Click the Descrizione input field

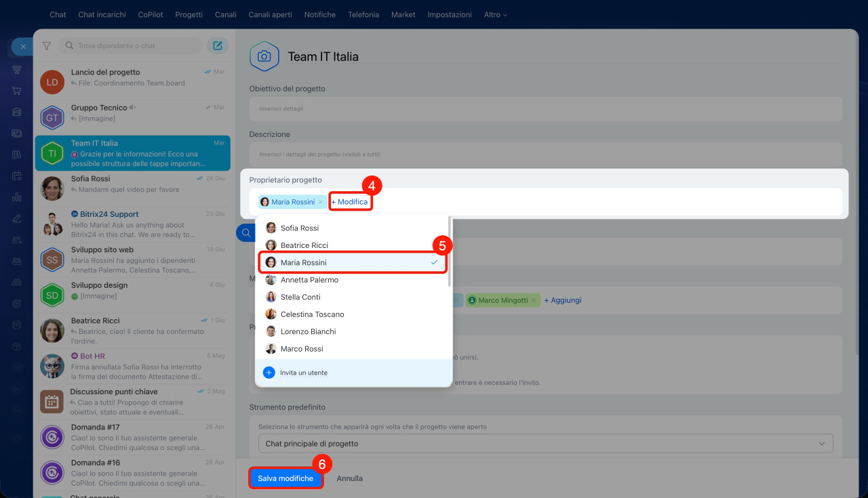(546, 154)
